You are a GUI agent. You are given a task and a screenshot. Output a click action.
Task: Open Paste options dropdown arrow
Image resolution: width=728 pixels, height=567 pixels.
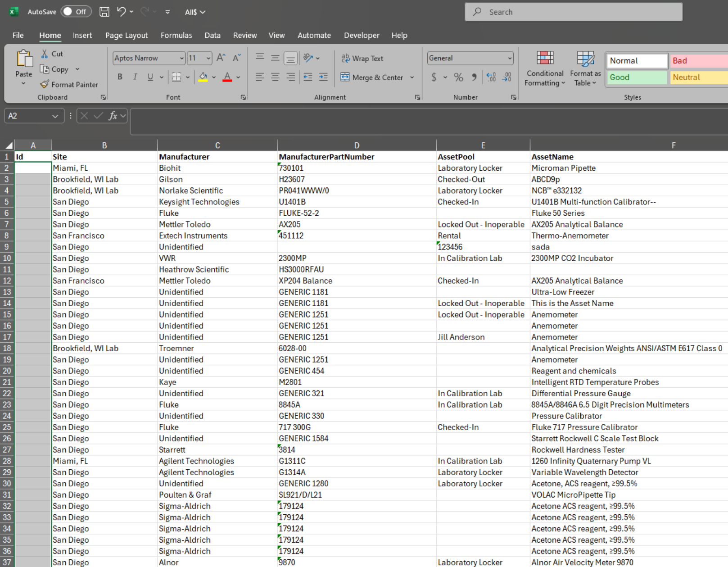(23, 84)
